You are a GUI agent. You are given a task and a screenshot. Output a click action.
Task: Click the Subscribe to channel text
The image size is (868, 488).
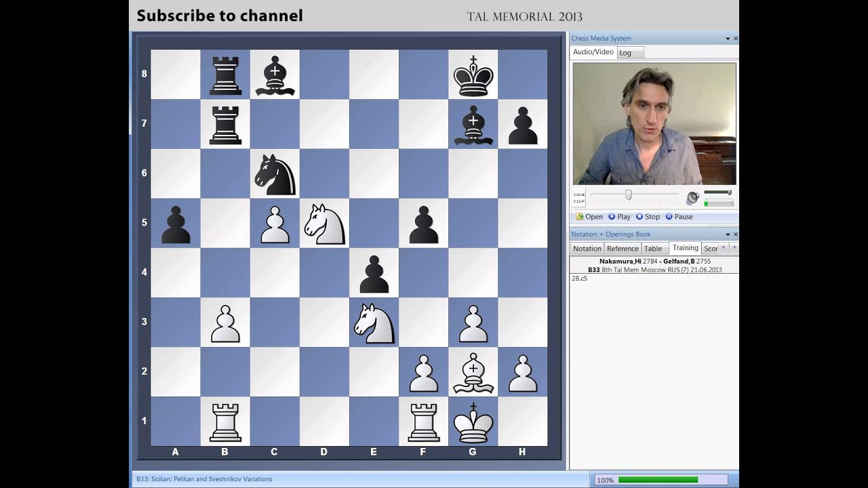coord(220,16)
